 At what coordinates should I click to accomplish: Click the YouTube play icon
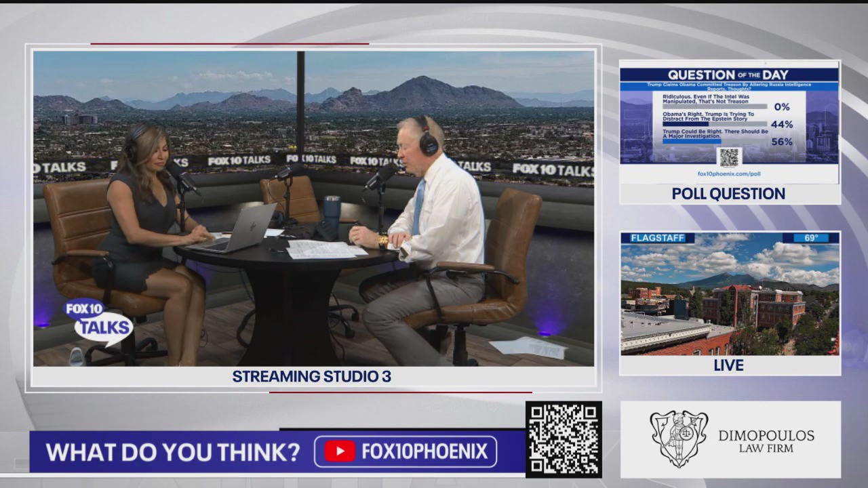pos(339,451)
